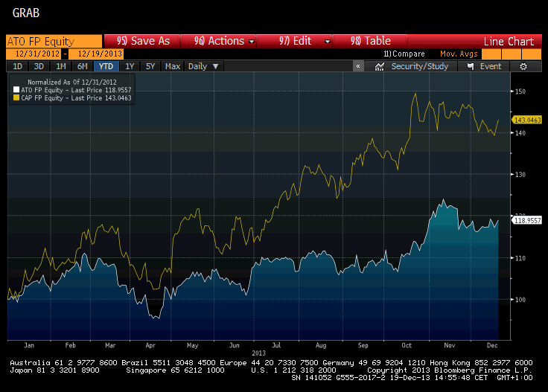Select the YTD time range
Screen dimensions: 548x392
(106, 66)
